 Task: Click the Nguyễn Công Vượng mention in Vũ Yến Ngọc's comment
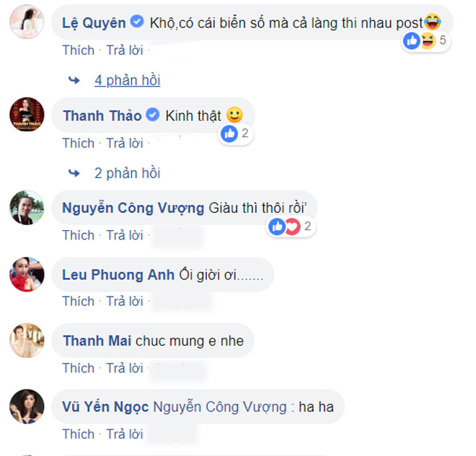tap(220, 408)
